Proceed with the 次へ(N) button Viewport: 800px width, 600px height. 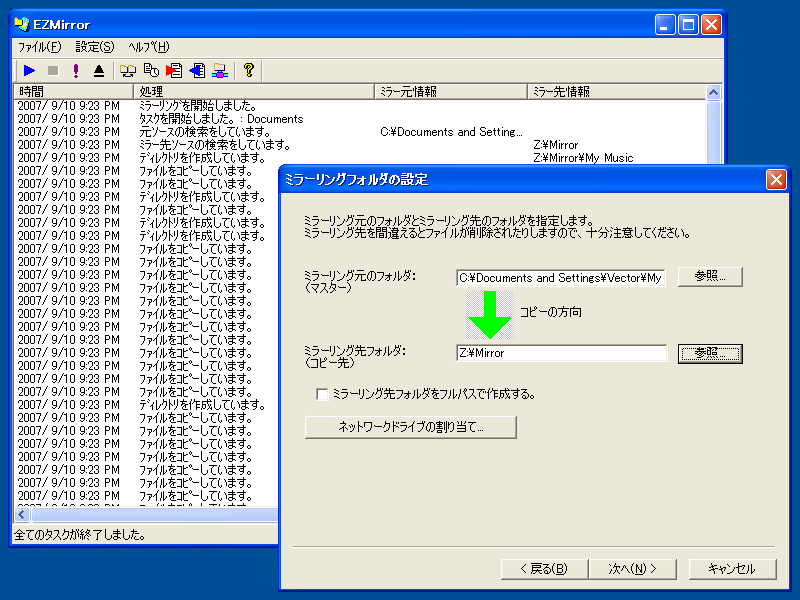pyautogui.click(x=633, y=569)
